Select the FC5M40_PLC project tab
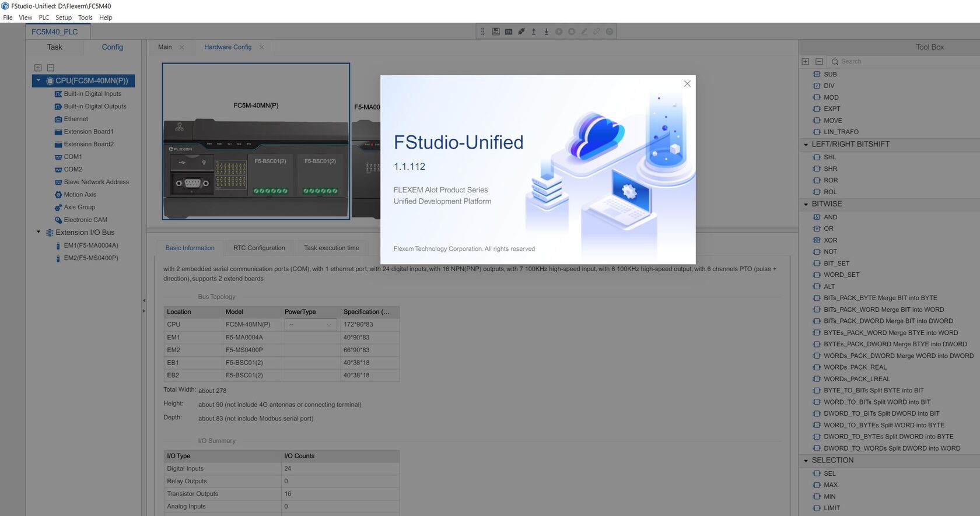The image size is (980, 516). (x=55, y=31)
